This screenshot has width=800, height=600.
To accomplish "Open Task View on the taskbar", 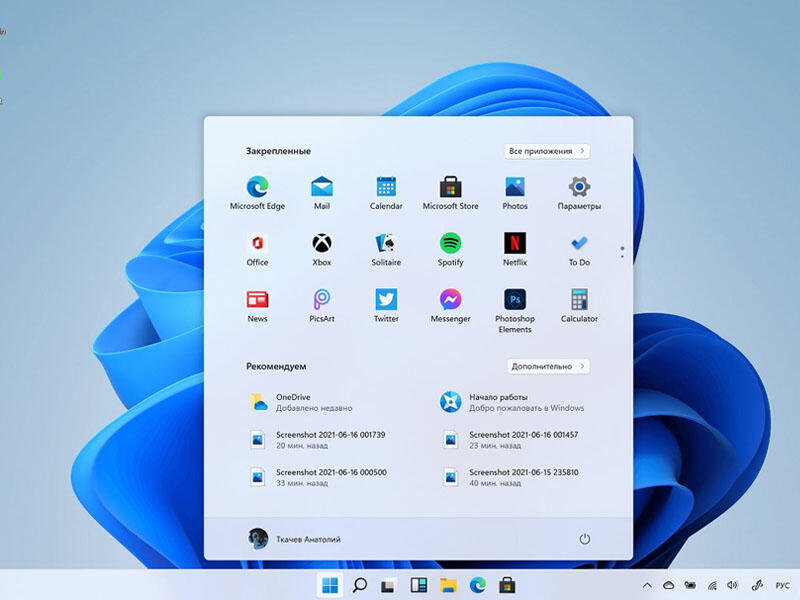I will [x=389, y=585].
